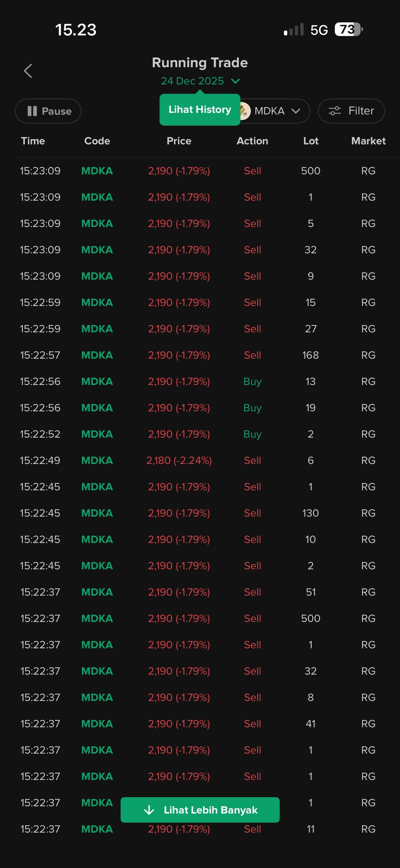Tap the MDKA stock logo icon
Image resolution: width=400 pixels, height=868 pixels.
coord(245,111)
